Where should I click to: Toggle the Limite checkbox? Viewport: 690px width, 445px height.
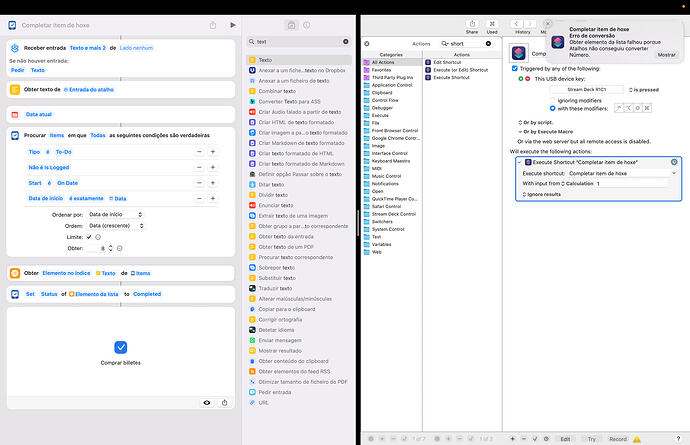(x=89, y=237)
